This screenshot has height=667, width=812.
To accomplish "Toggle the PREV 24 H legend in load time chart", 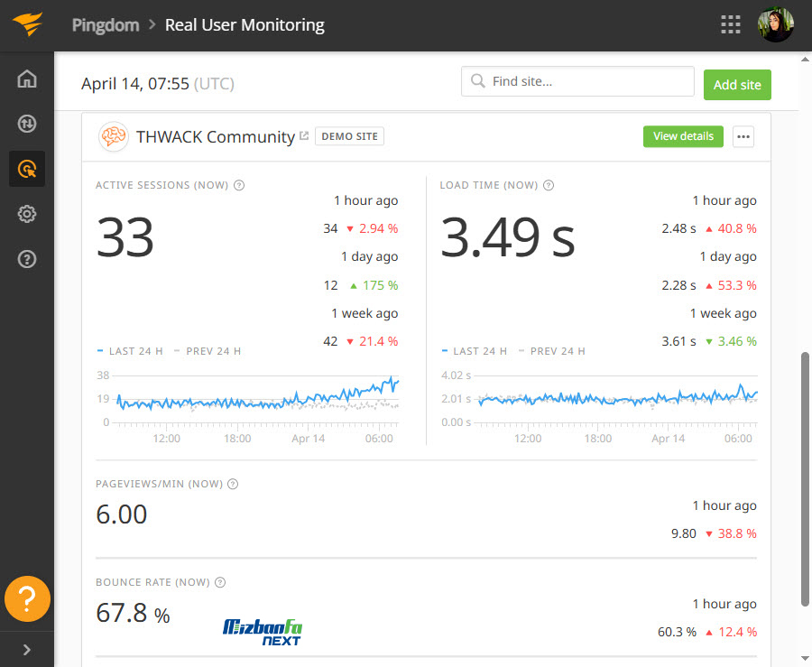I will tap(552, 351).
